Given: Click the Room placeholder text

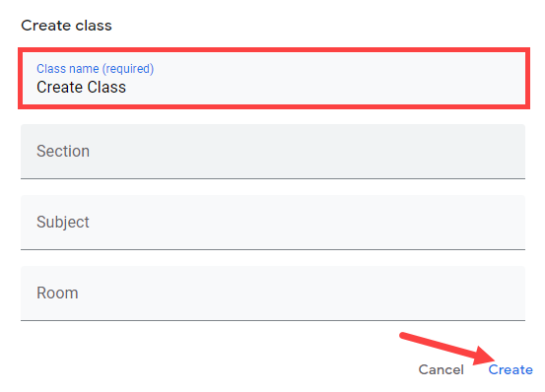Looking at the screenshot, I should pos(57,294).
